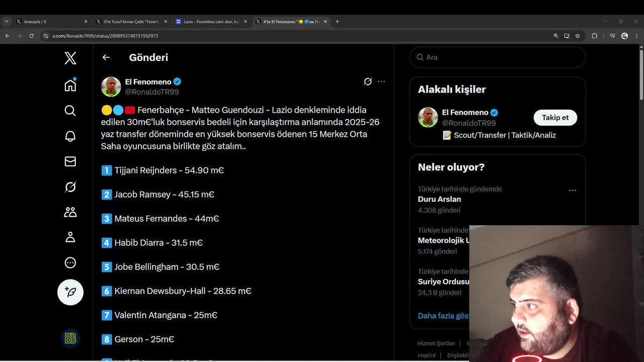Open the browser Extensions puzzle icon
The image size is (644, 362).
(x=594, y=36)
